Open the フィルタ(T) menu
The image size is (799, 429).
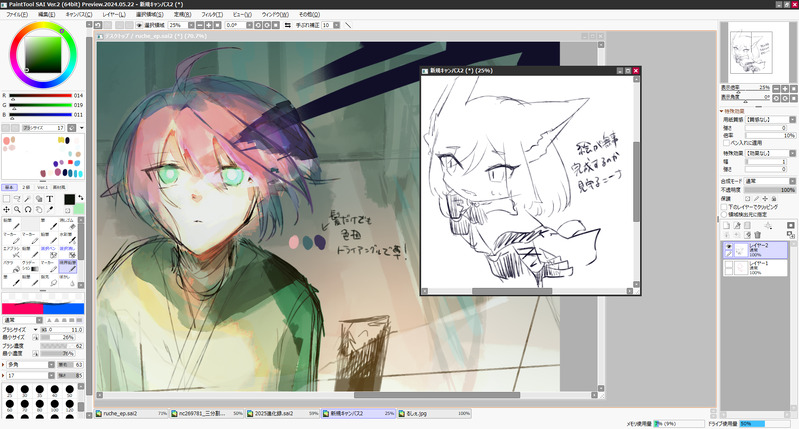tap(212, 15)
